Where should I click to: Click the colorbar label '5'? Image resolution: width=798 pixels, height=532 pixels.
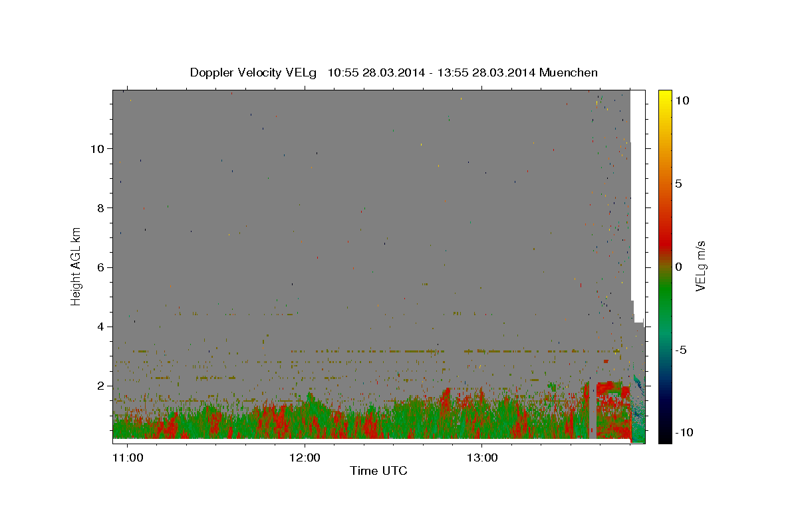pyautogui.click(x=678, y=184)
